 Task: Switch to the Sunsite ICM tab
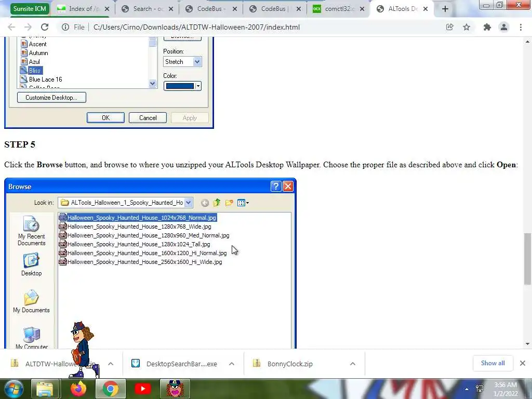(x=30, y=9)
